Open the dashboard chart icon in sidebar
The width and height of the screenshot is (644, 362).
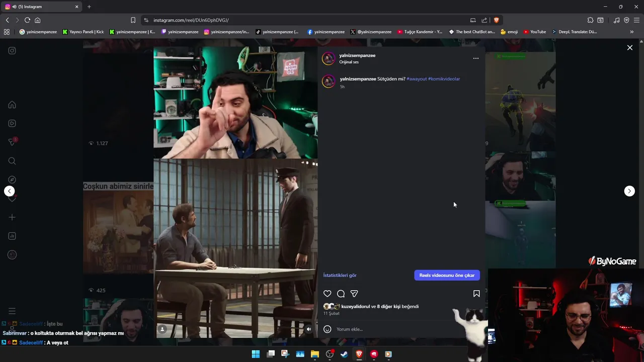12,236
